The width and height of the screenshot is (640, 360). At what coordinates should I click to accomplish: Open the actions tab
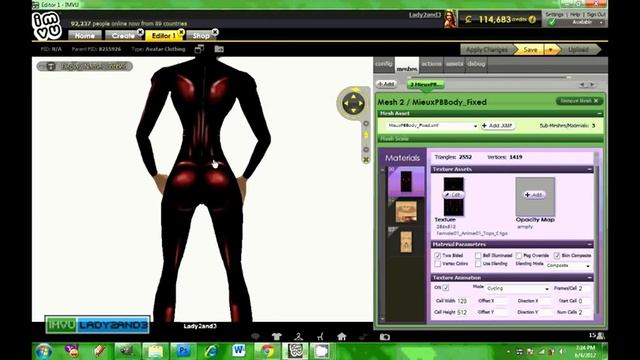pos(431,64)
